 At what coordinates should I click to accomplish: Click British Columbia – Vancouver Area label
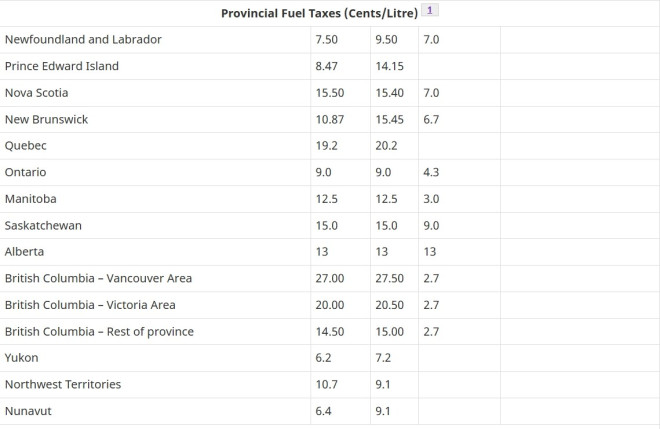[x=98, y=278]
